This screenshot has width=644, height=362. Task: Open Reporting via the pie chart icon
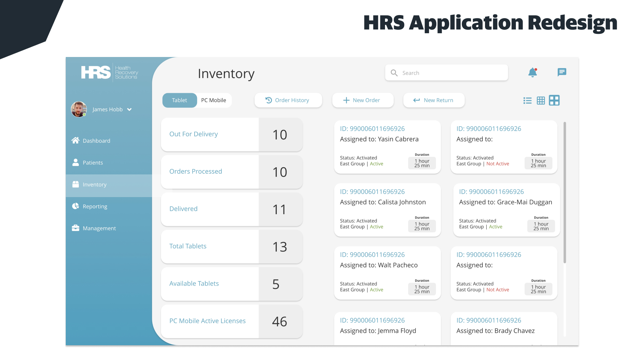click(75, 206)
